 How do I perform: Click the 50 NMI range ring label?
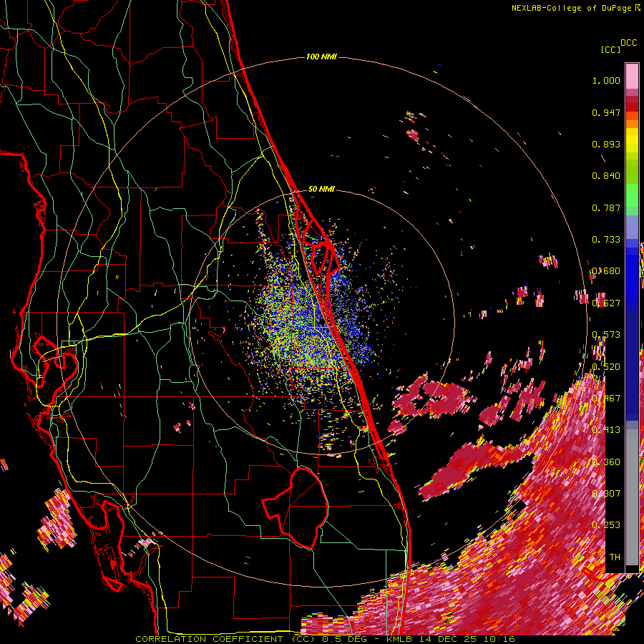tap(321, 189)
